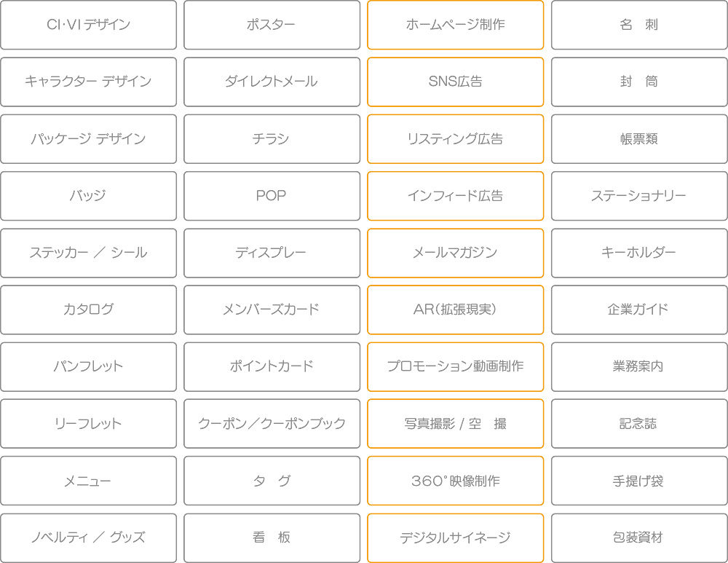
Task: Select キャラクター デザイン
Action: click(x=88, y=82)
